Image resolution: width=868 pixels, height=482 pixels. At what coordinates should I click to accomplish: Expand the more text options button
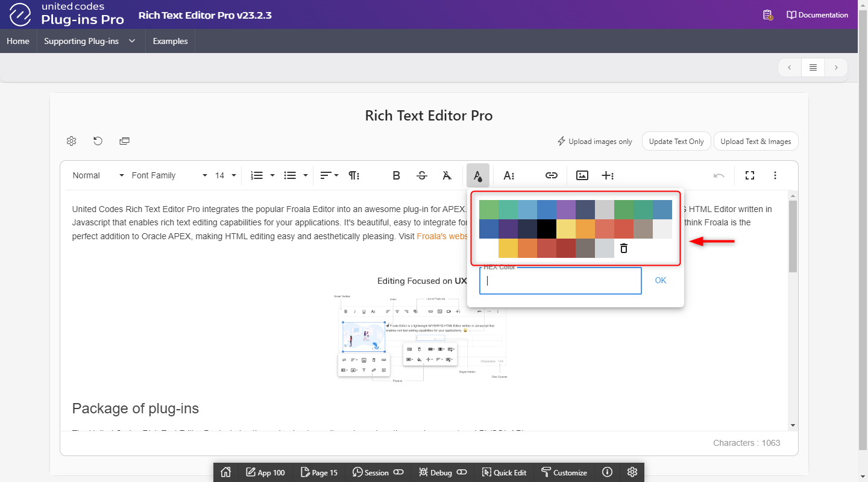point(509,175)
